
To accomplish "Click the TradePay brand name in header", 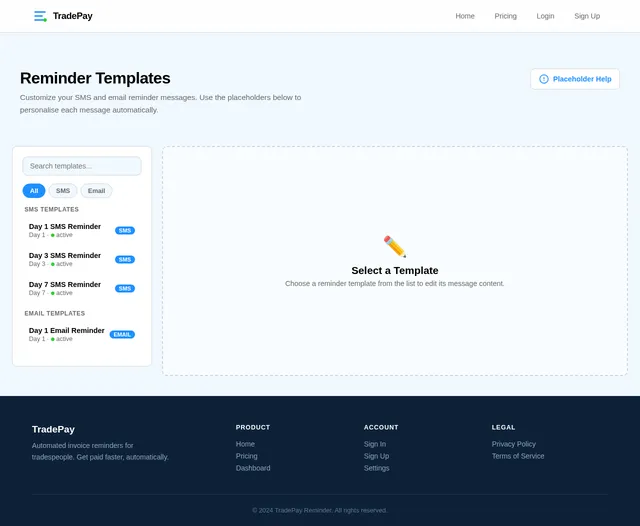I will coord(73,16).
